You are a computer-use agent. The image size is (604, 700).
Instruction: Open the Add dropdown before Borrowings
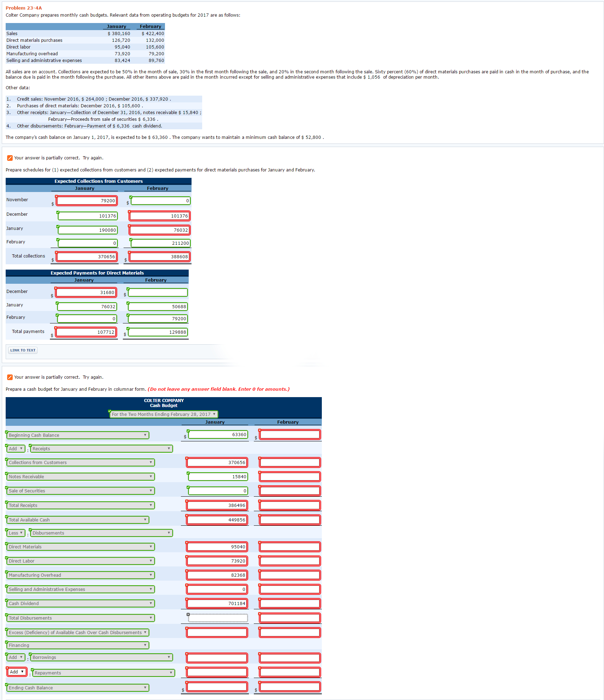coord(16,657)
